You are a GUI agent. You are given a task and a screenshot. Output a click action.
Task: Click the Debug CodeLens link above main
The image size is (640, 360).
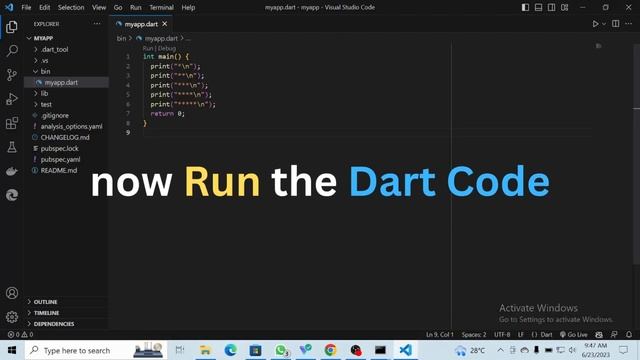(x=167, y=48)
